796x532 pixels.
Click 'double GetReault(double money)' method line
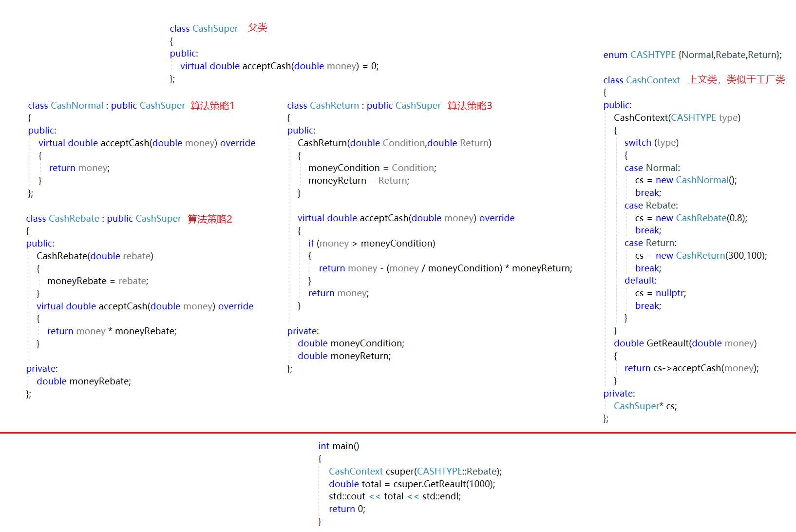(685, 343)
